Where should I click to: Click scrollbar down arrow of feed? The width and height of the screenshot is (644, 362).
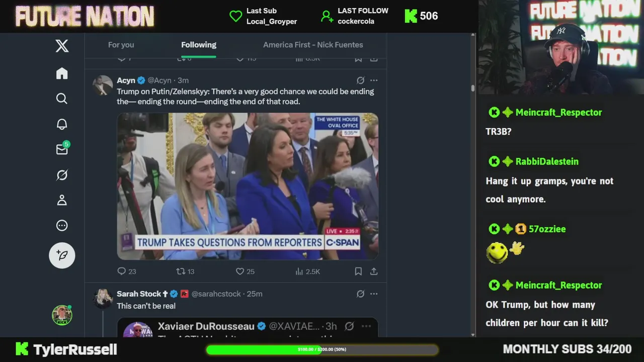click(x=473, y=334)
